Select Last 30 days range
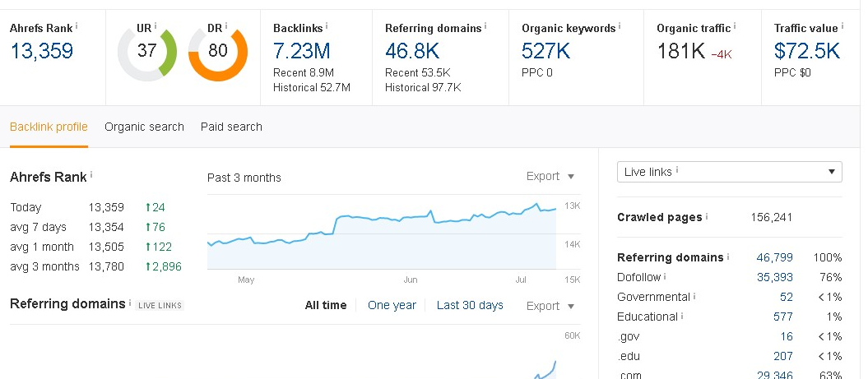Screen dimensions: 868x379 470,305
